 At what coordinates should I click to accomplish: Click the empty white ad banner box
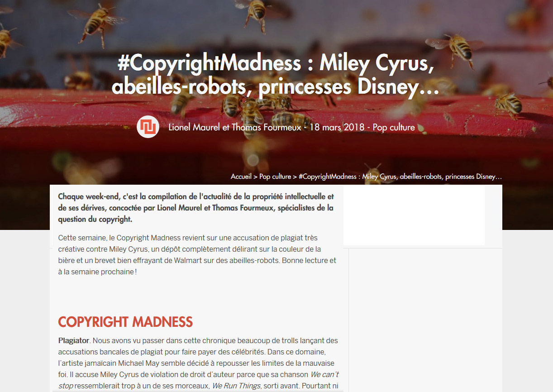click(x=414, y=215)
